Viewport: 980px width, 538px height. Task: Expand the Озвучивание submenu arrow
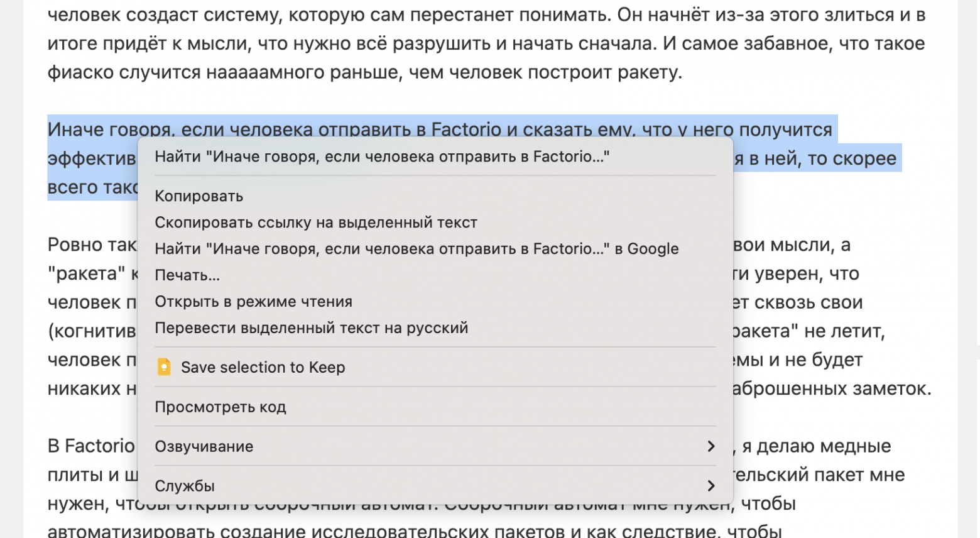[710, 446]
